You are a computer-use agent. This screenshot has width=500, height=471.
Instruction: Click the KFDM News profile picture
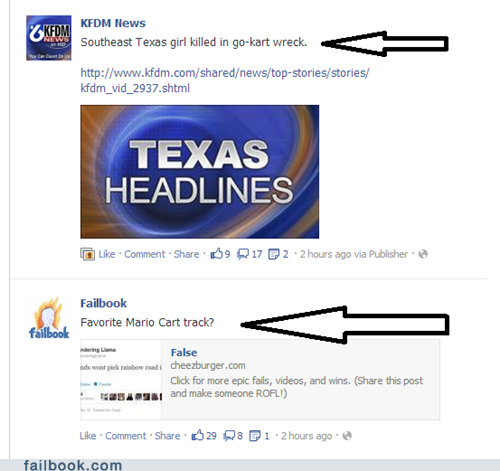pos(49,38)
